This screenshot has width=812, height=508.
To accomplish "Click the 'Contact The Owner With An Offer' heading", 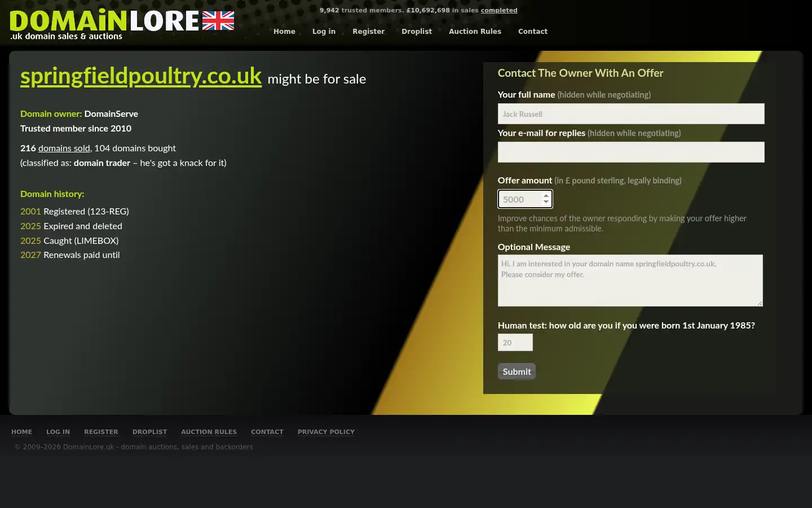I will click(x=580, y=73).
